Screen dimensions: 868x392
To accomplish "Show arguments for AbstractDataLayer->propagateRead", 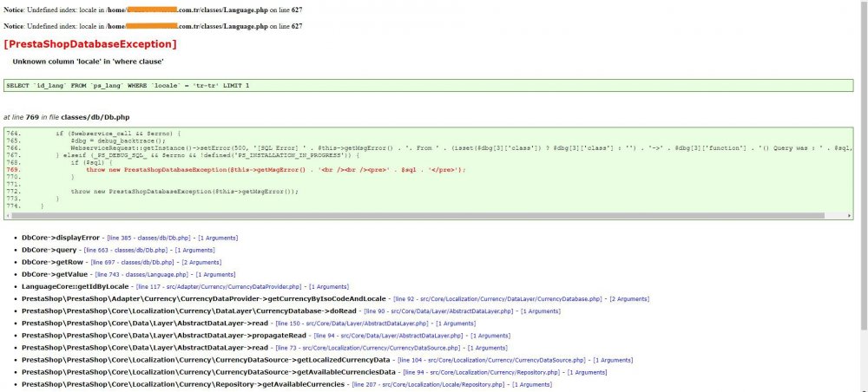I will 490,335.
